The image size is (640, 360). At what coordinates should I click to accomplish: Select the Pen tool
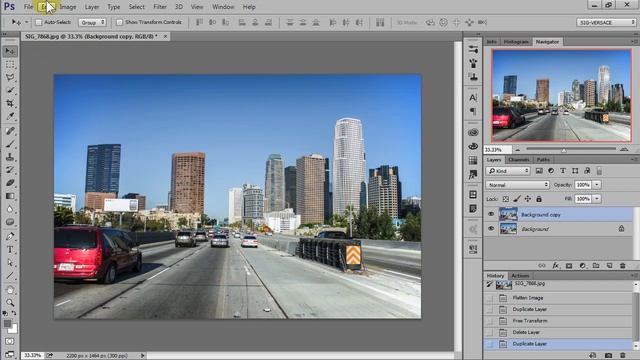pyautogui.click(x=10, y=236)
